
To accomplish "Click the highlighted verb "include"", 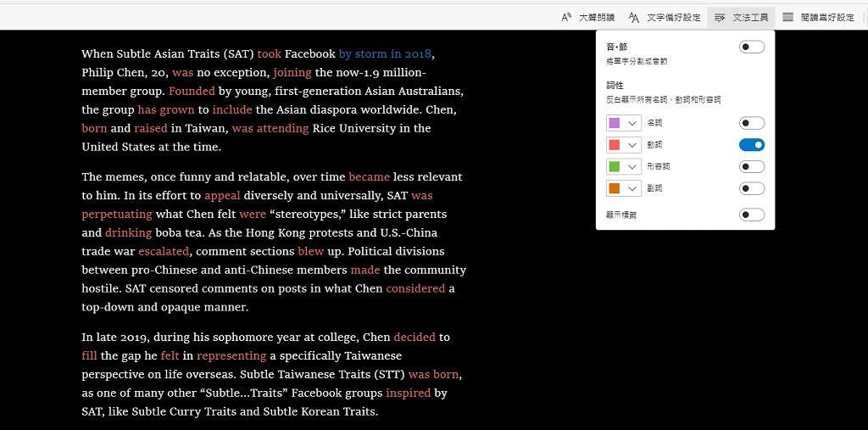I will tap(232, 109).
